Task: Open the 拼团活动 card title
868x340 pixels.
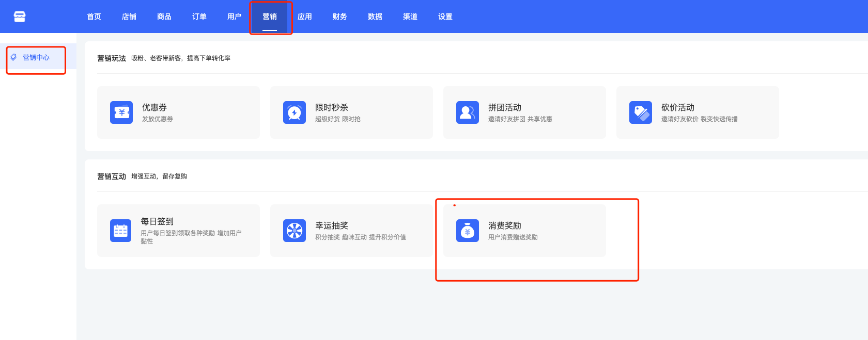Action: point(505,107)
